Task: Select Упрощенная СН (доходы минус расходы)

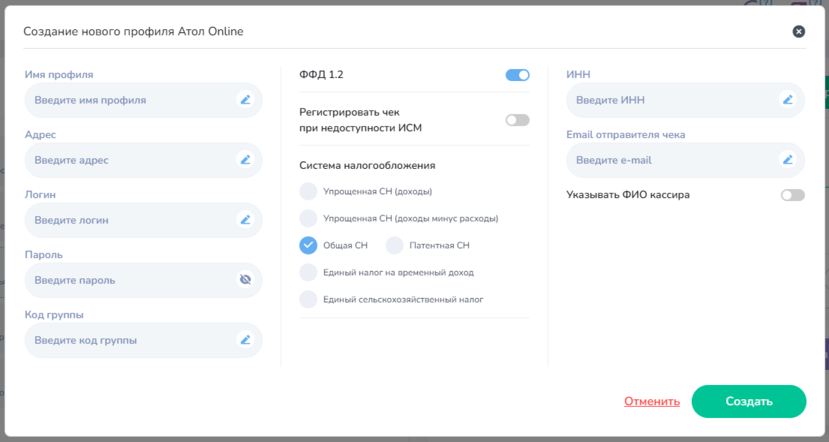Action: click(308, 218)
